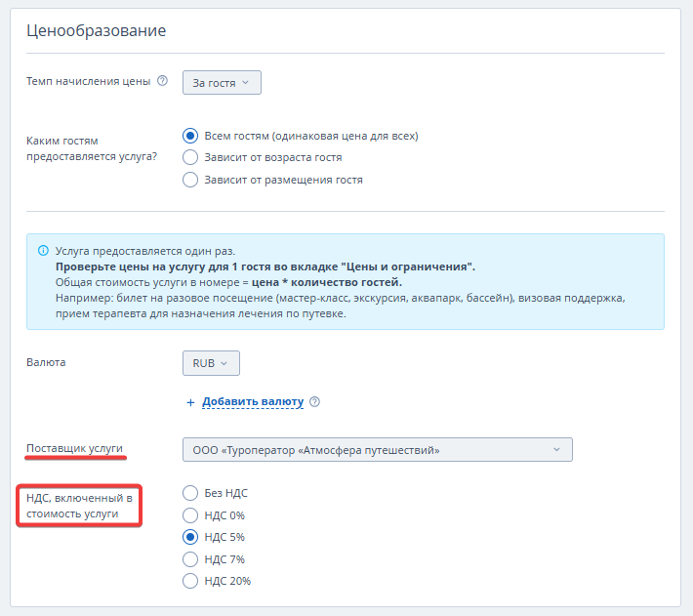Image resolution: width=693 pixels, height=616 pixels.
Task: Select НДС 5% radio button
Action: click(x=190, y=537)
